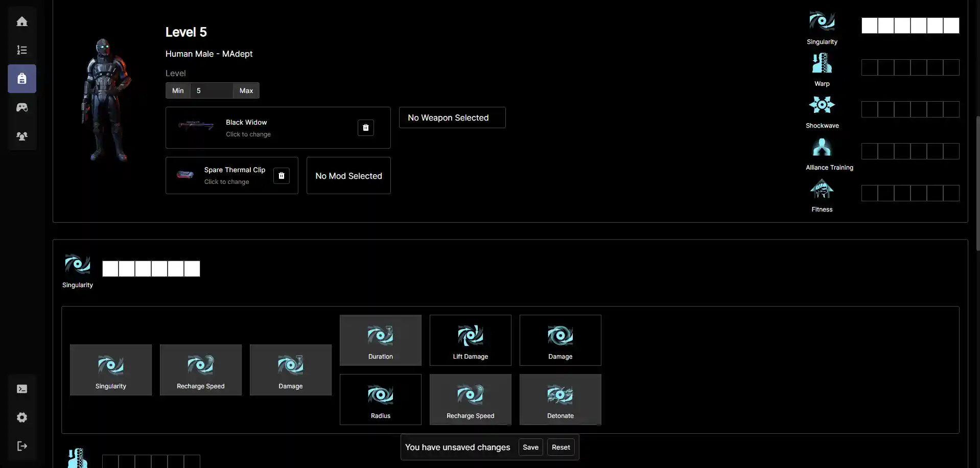Change the Spare Thermal Clip mod
This screenshot has width=980, height=468.
(x=232, y=176)
